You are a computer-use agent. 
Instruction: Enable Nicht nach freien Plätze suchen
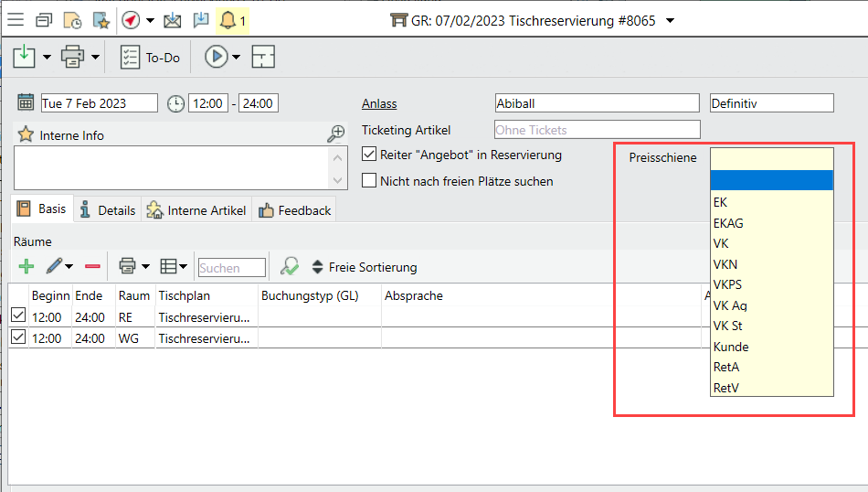369,181
